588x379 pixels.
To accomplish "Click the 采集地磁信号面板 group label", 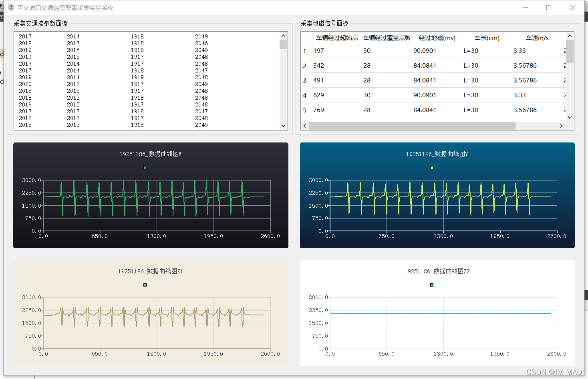I will click(324, 24).
